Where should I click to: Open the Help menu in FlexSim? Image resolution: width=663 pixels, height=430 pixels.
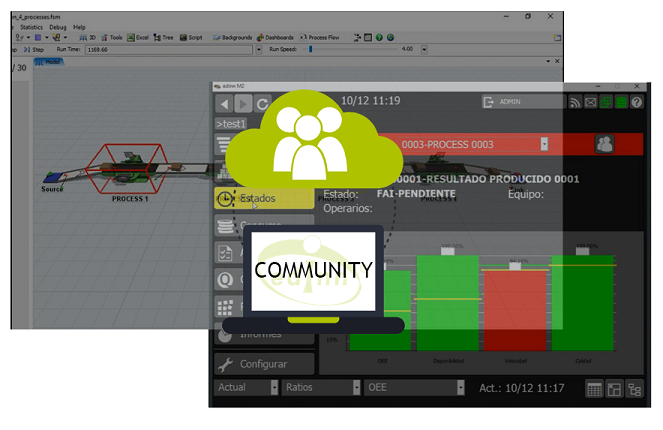(x=79, y=27)
